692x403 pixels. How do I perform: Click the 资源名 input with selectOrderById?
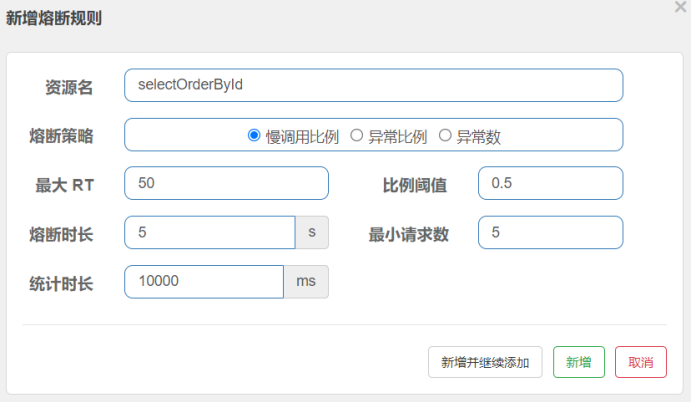pos(373,85)
